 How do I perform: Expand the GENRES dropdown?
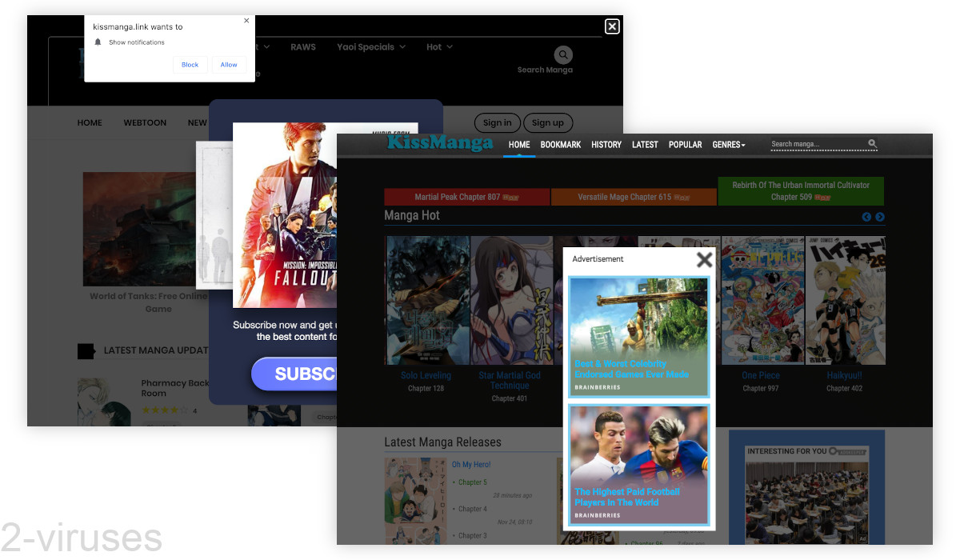pos(729,145)
